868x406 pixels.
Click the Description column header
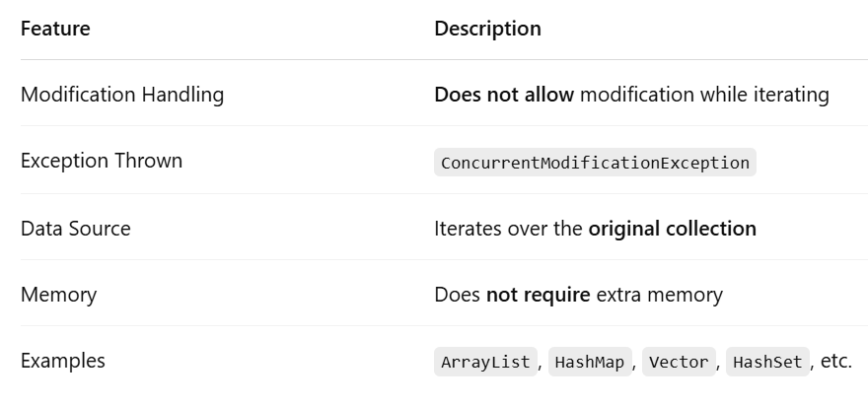487,29
